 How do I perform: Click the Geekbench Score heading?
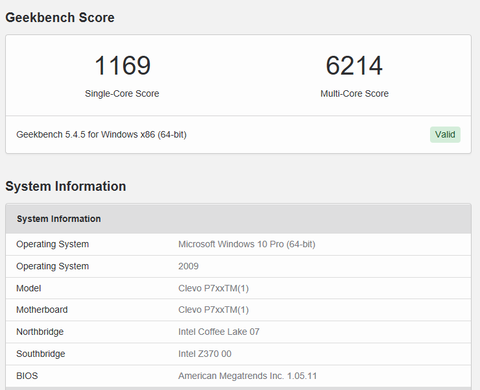pyautogui.click(x=60, y=18)
